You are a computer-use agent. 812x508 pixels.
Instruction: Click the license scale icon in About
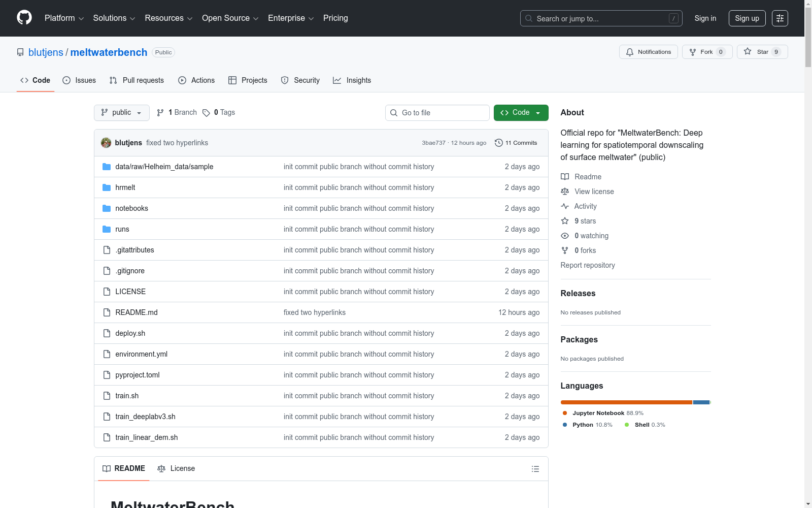point(565,192)
